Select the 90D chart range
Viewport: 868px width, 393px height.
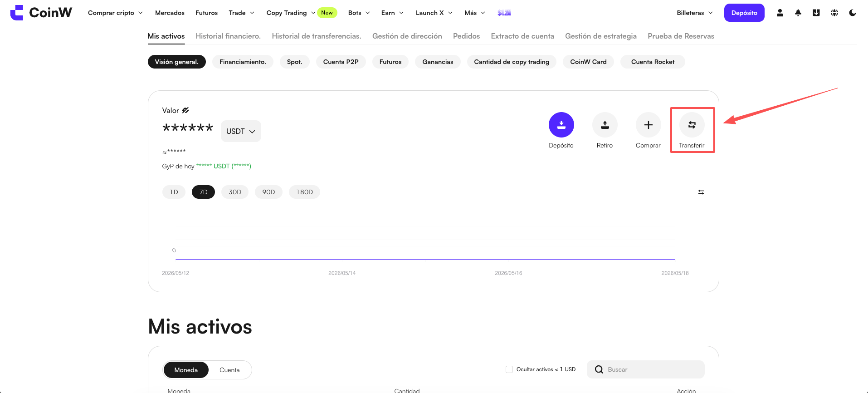pos(268,192)
